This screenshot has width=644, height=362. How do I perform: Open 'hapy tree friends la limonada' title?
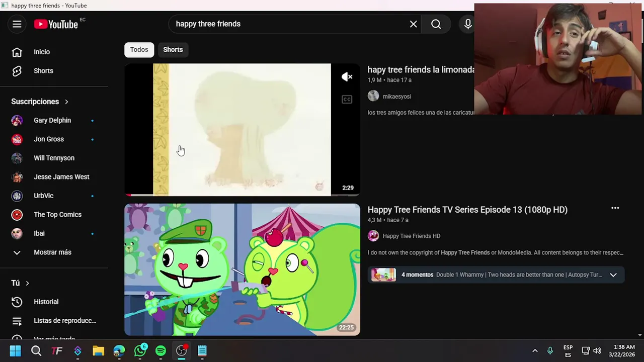pyautogui.click(x=421, y=70)
